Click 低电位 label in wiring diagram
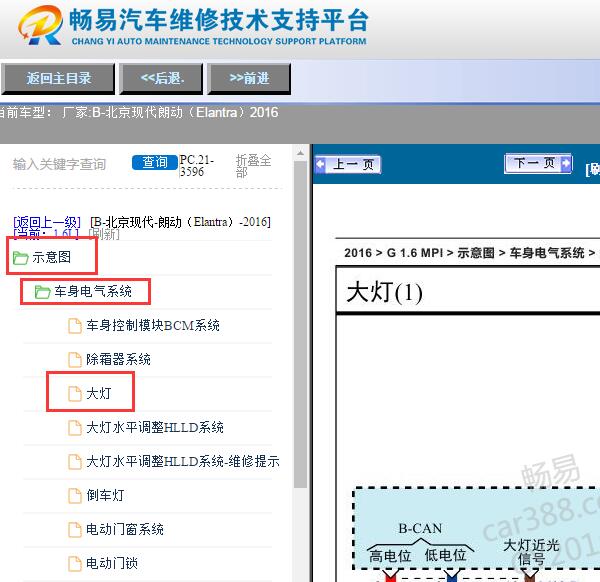Screen dimensions: 600x582 tap(445, 555)
